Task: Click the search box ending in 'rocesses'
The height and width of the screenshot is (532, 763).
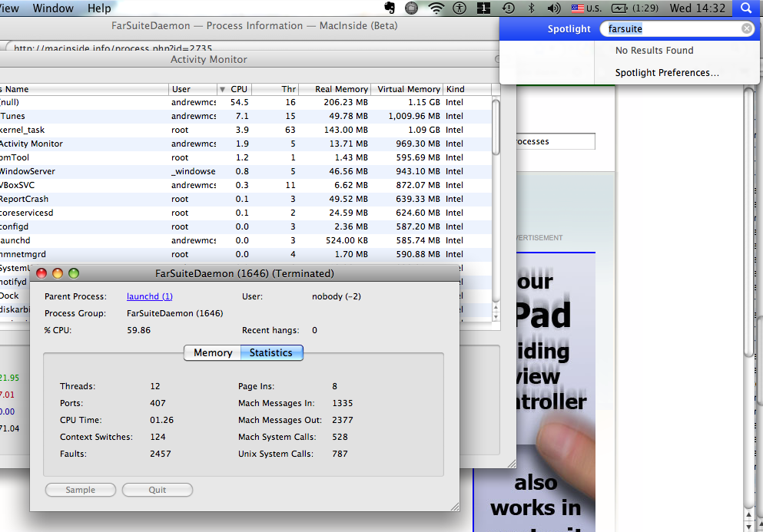Action: 556,141
